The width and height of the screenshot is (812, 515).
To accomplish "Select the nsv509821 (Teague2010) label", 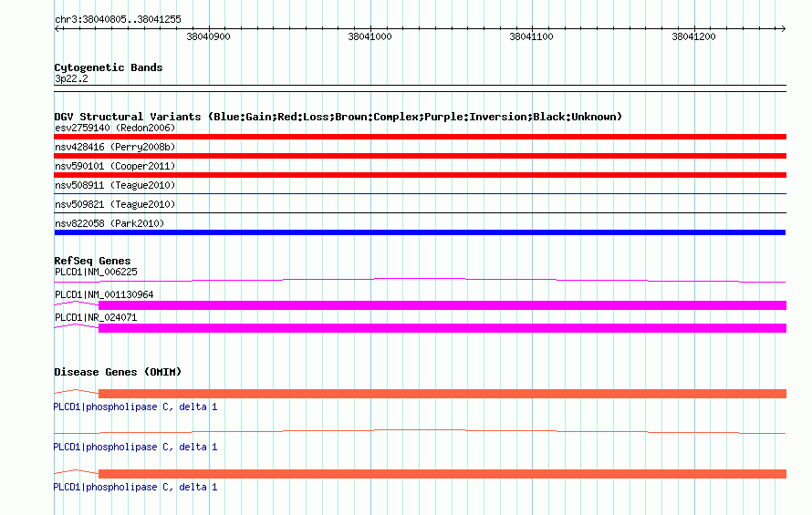I will click(115, 204).
